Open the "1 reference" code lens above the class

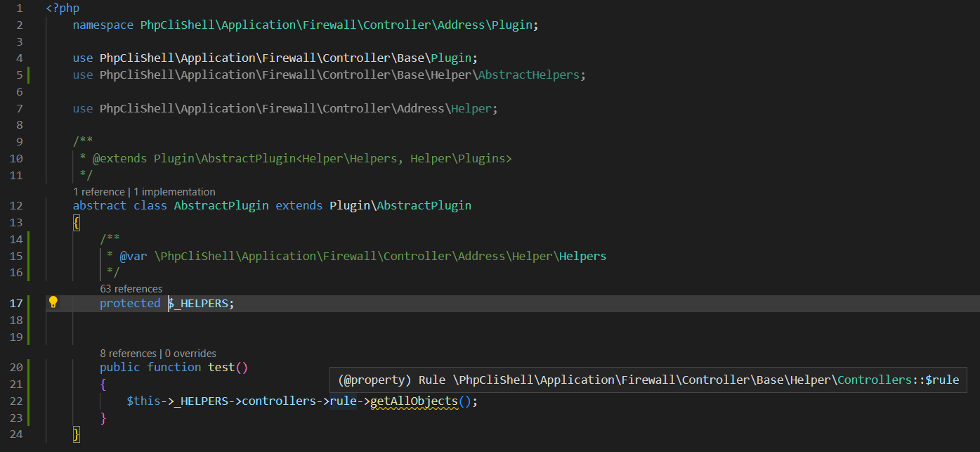point(98,191)
